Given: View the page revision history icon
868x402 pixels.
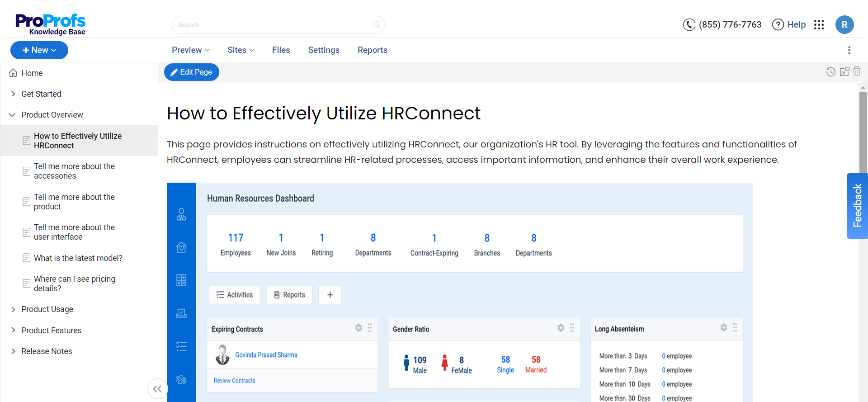Looking at the screenshot, I should tap(830, 71).
